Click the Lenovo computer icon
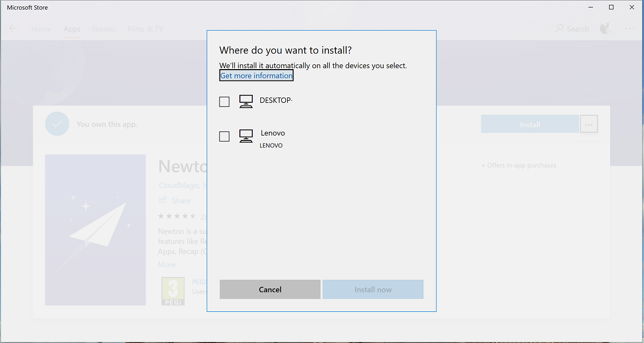The image size is (644, 343). (x=246, y=136)
